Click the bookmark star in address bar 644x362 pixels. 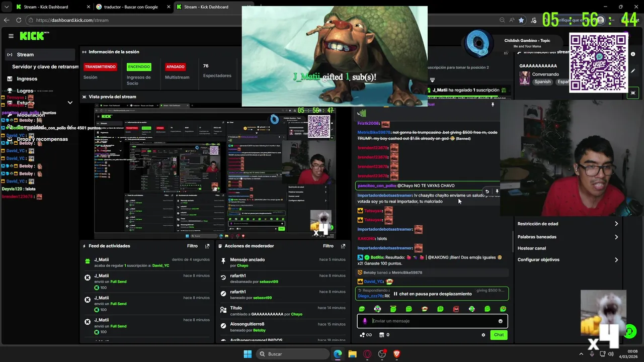[521, 20]
